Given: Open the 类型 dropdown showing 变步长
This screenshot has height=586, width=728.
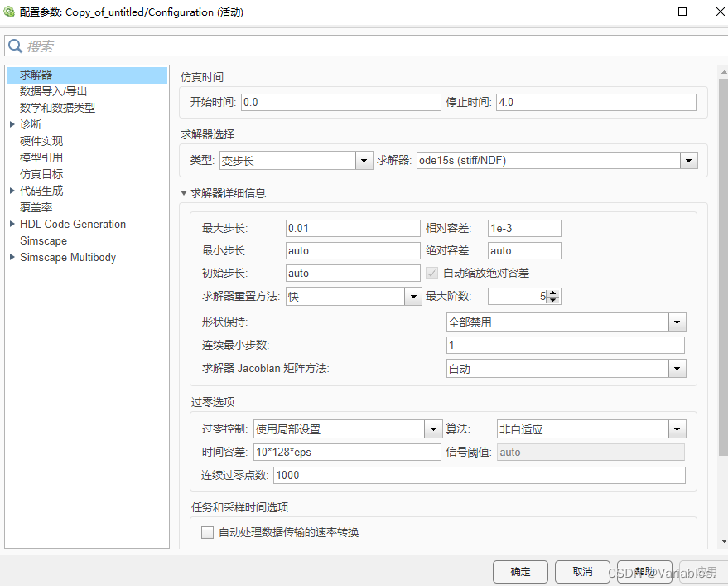Looking at the screenshot, I should (x=363, y=160).
